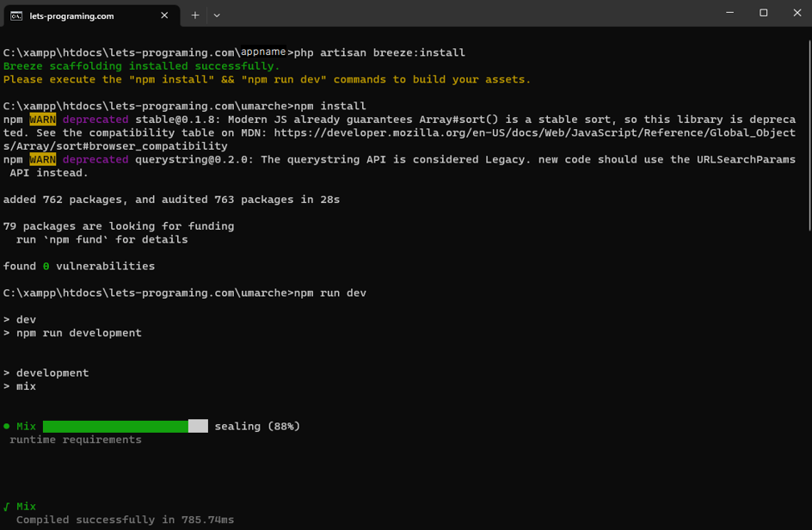Click the WARN badge on the stable@0.1.8 line
Viewport: 812px width, 530px height.
tap(42, 120)
